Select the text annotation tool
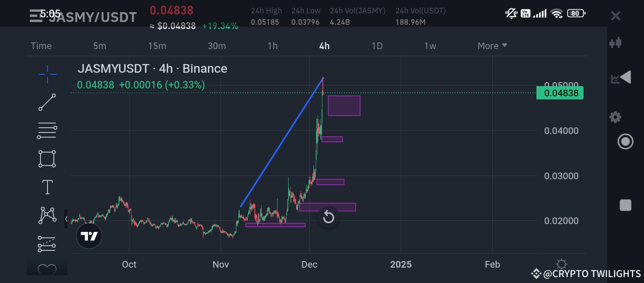This screenshot has width=644, height=283. 47,187
